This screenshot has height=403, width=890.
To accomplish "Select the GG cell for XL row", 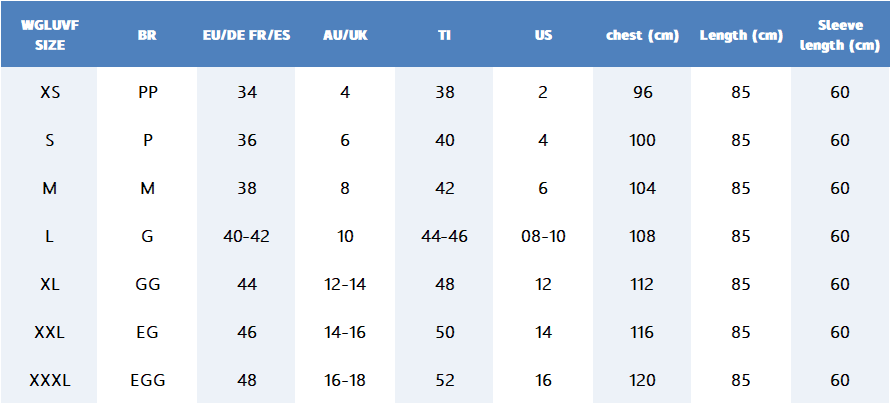I will (x=148, y=284).
